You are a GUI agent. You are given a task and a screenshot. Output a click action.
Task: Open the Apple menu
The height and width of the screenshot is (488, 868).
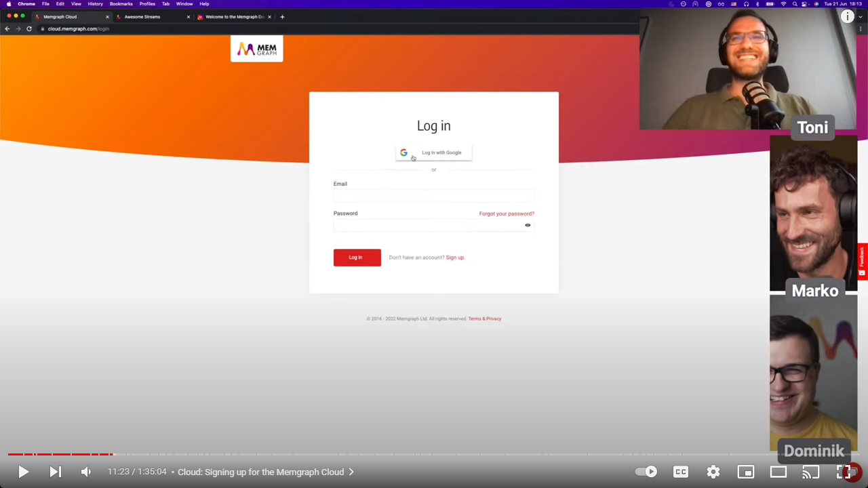click(x=9, y=3)
